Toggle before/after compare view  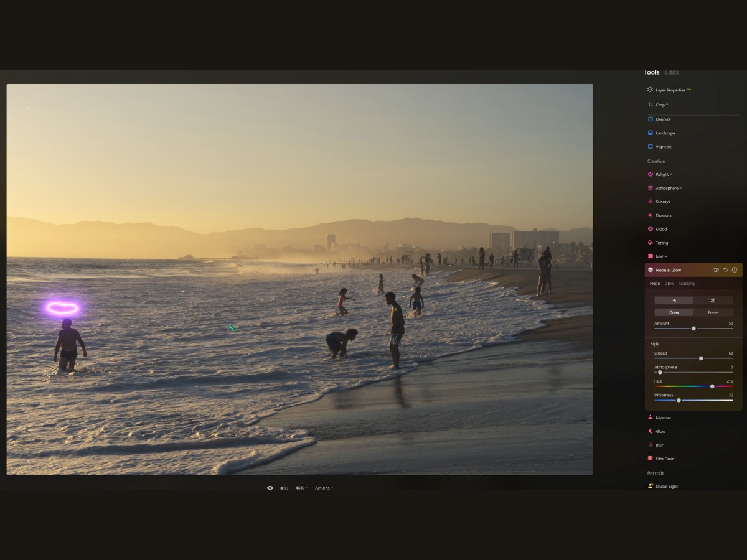pyautogui.click(x=284, y=488)
